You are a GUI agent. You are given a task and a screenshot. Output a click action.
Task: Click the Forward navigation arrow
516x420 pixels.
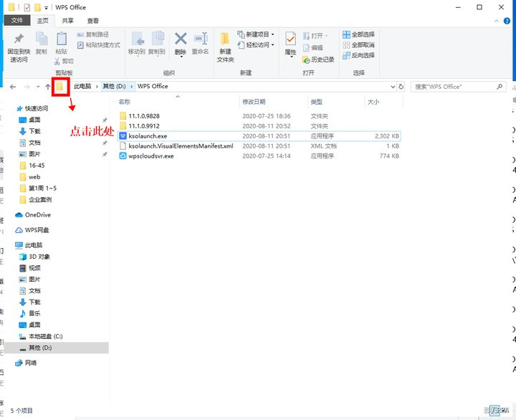click(27, 87)
